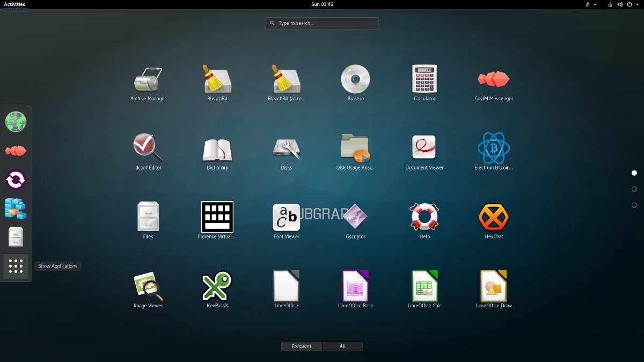
Task: Focus the Type to search field
Action: pyautogui.click(x=322, y=23)
